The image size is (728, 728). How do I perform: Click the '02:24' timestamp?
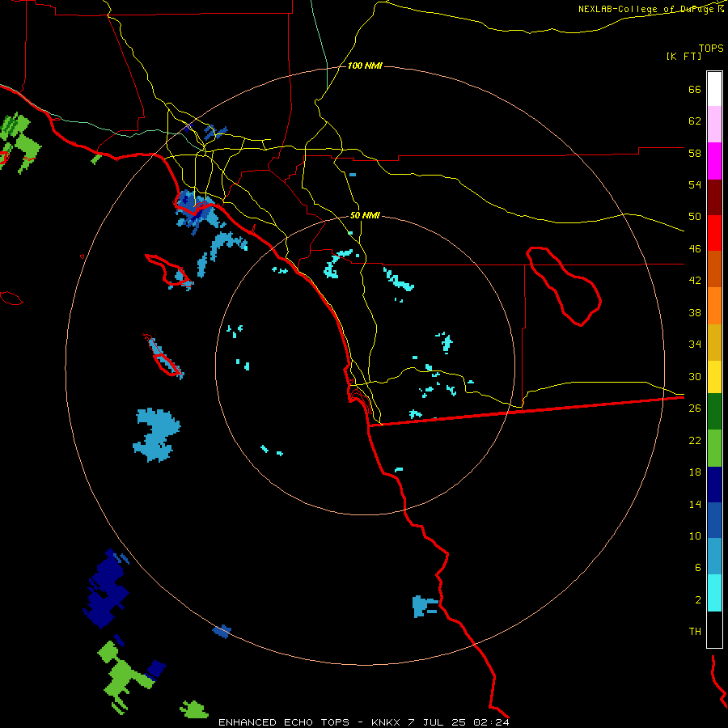coord(491,722)
